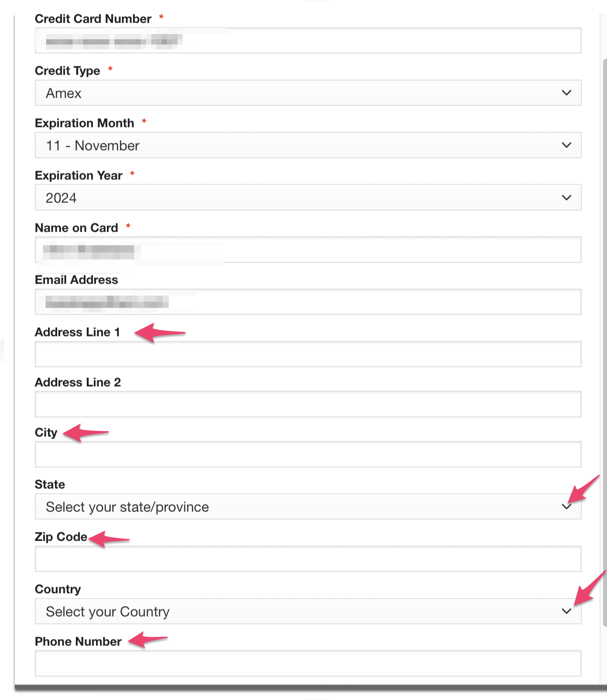Focus the Zip Code input field
Screen dimensions: 607x700
pos(308,559)
